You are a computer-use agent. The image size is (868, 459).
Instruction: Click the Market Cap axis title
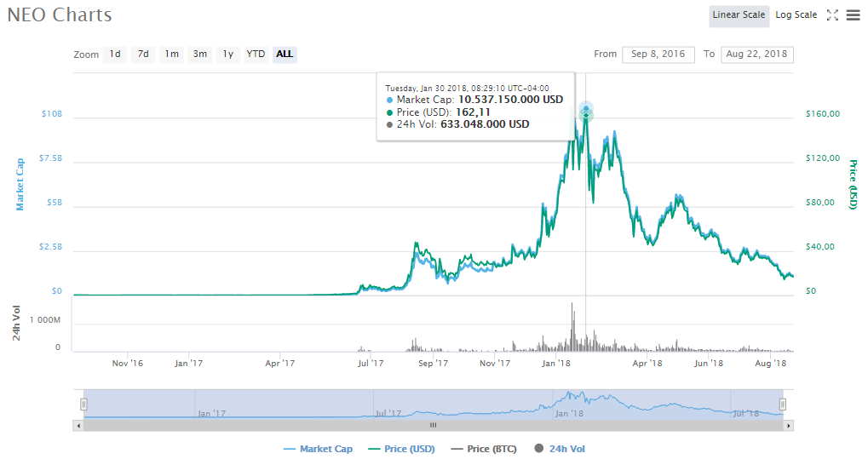[x=20, y=185]
